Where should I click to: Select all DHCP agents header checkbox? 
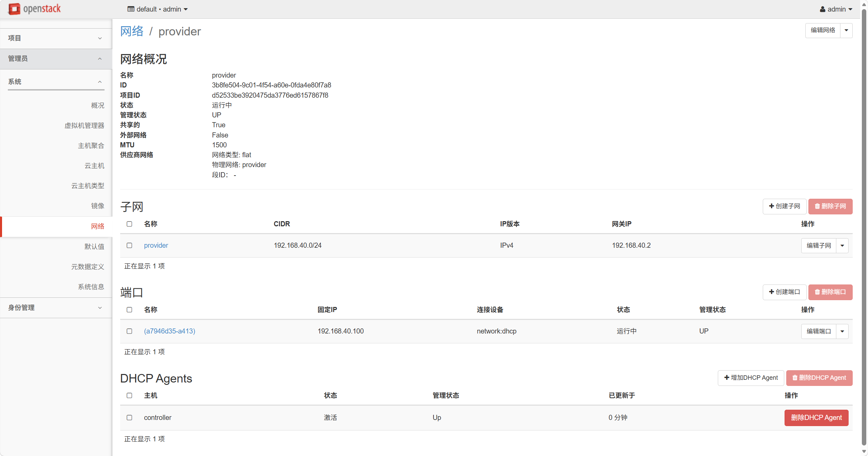(x=129, y=395)
